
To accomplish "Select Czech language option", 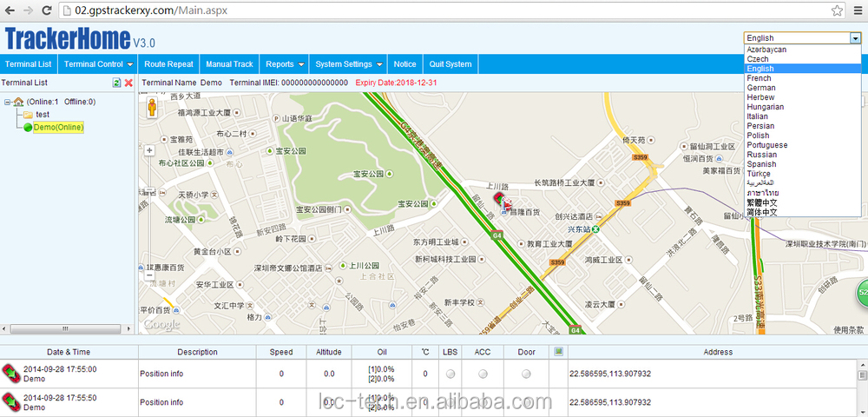I will click(802, 59).
